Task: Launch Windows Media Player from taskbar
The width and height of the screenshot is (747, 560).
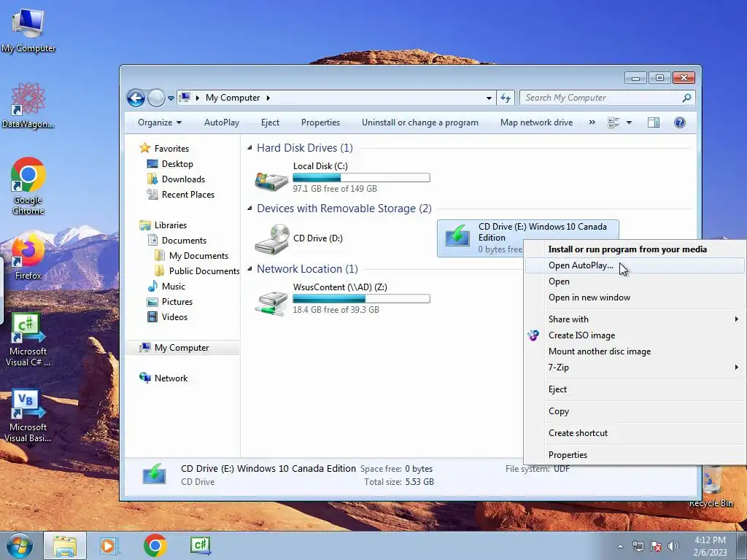Action: pyautogui.click(x=109, y=545)
